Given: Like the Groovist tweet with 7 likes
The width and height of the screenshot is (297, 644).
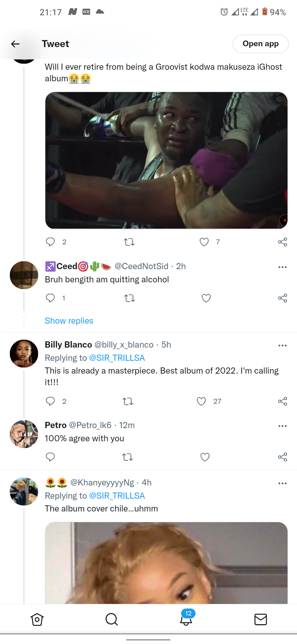Looking at the screenshot, I should click(x=204, y=242).
